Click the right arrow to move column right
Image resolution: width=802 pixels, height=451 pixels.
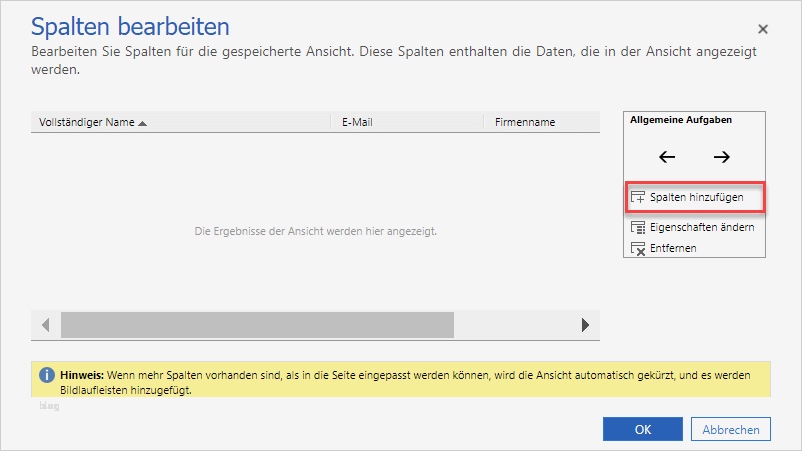pos(721,157)
